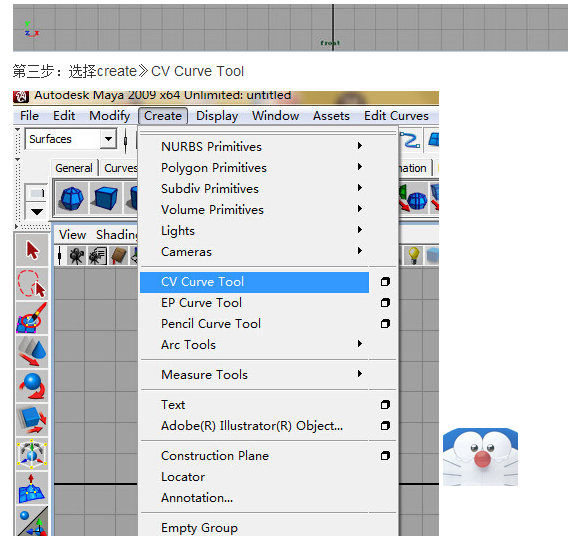Open EP Curve Tool option box

[x=385, y=302]
